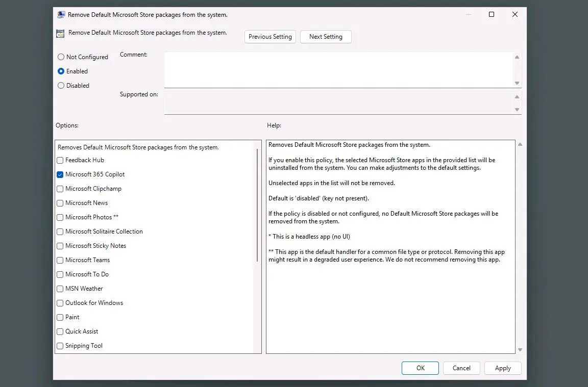Image resolution: width=588 pixels, height=387 pixels.
Task: Close the policy dialog window
Action: tap(515, 14)
